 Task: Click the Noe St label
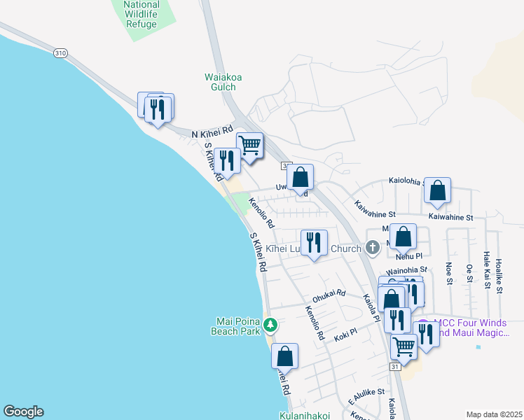tap(449, 274)
